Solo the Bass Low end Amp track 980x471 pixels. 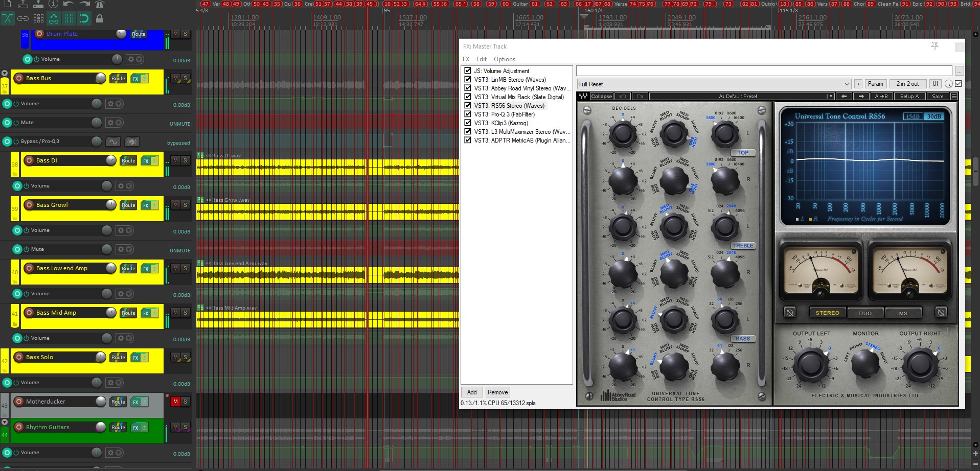click(x=185, y=268)
